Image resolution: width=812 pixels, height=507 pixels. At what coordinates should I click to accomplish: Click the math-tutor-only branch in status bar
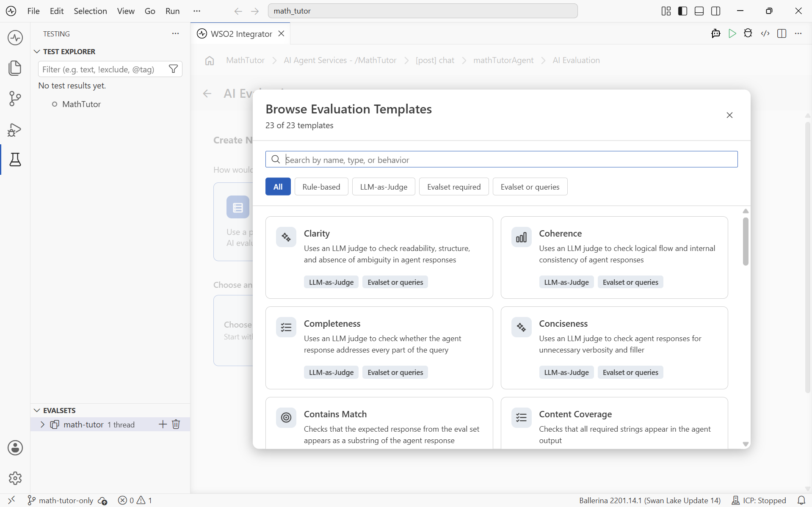tap(61, 500)
